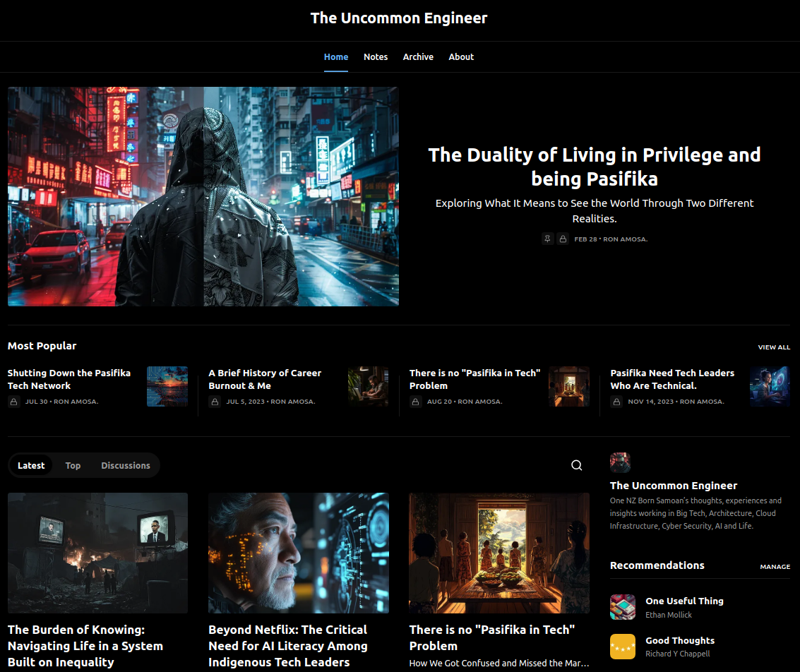
Task: Switch to the Top posts filter
Action: (x=73, y=465)
